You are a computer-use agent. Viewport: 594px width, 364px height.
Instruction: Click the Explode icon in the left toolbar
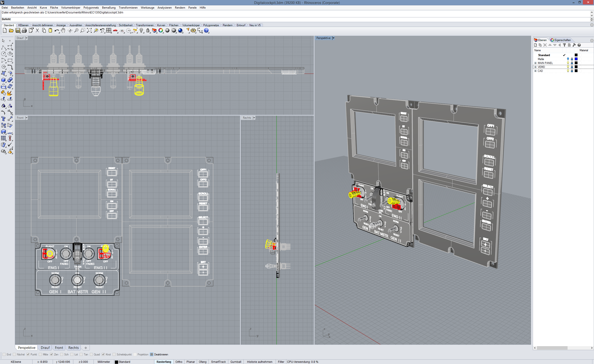[10, 93]
